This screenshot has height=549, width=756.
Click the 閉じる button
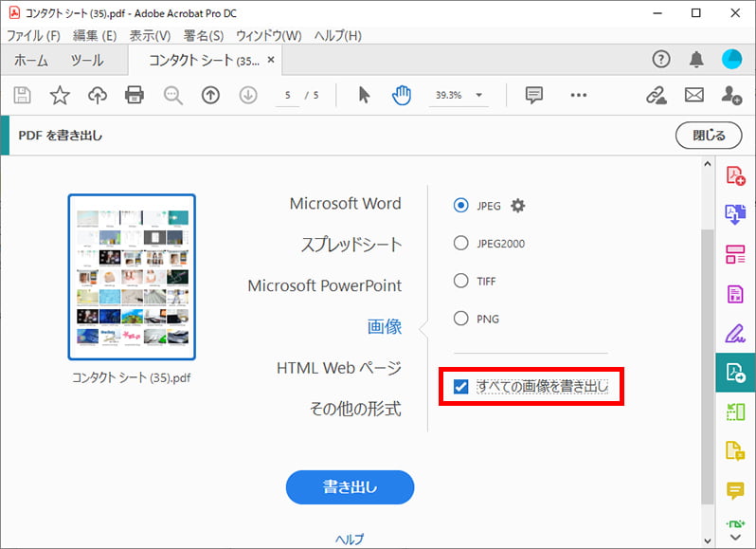click(x=708, y=136)
